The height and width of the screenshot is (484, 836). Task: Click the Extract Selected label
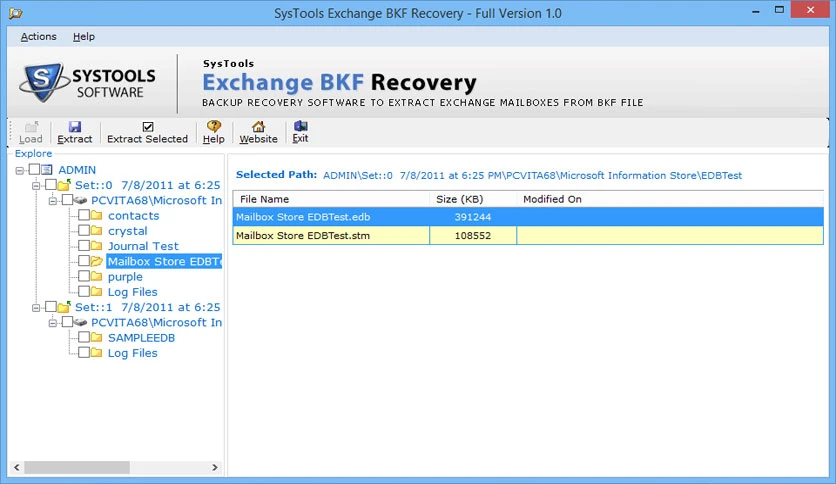(x=148, y=139)
